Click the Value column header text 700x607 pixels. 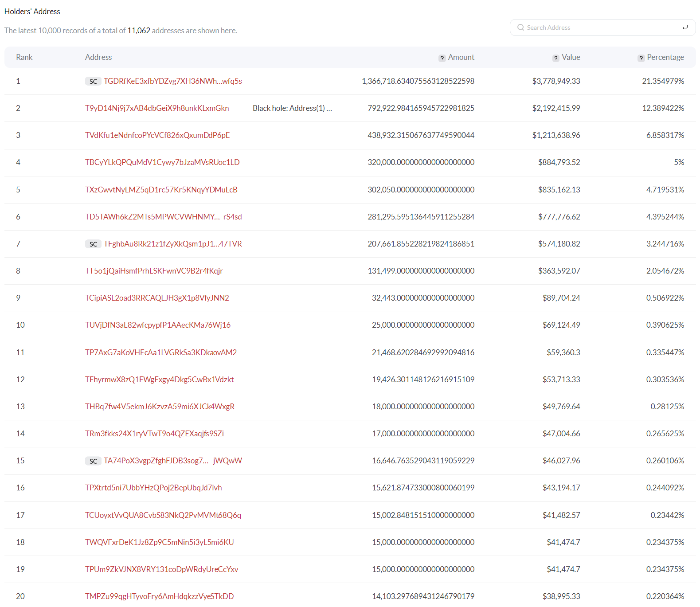[571, 57]
